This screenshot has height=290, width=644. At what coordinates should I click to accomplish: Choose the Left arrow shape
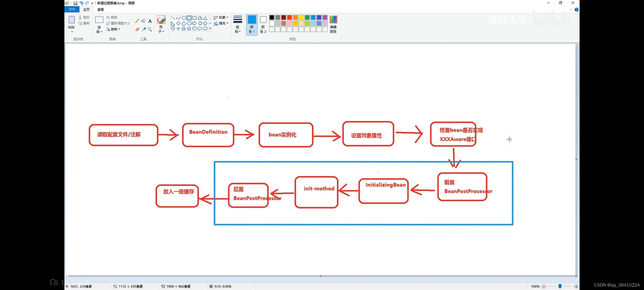pyautogui.click(x=200, y=23)
